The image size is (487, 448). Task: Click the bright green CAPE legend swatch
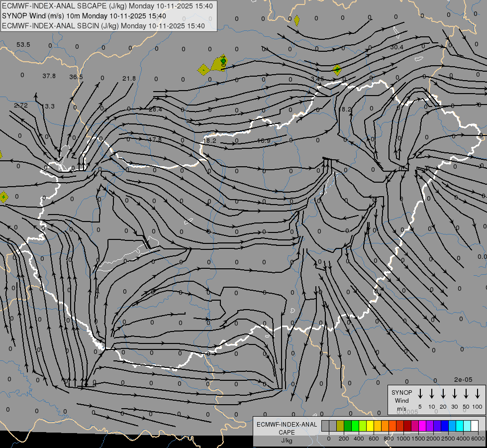pos(355,426)
